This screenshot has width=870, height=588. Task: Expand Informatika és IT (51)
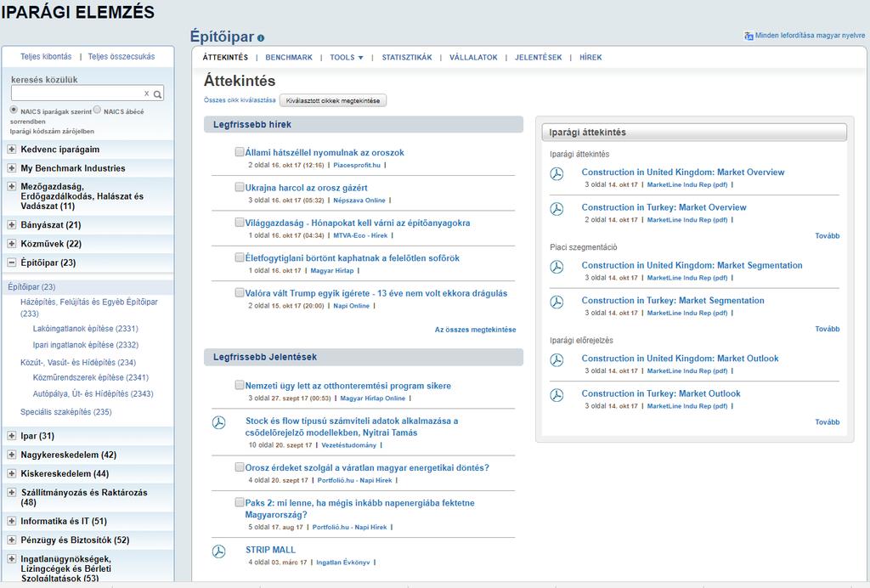pos(11,521)
